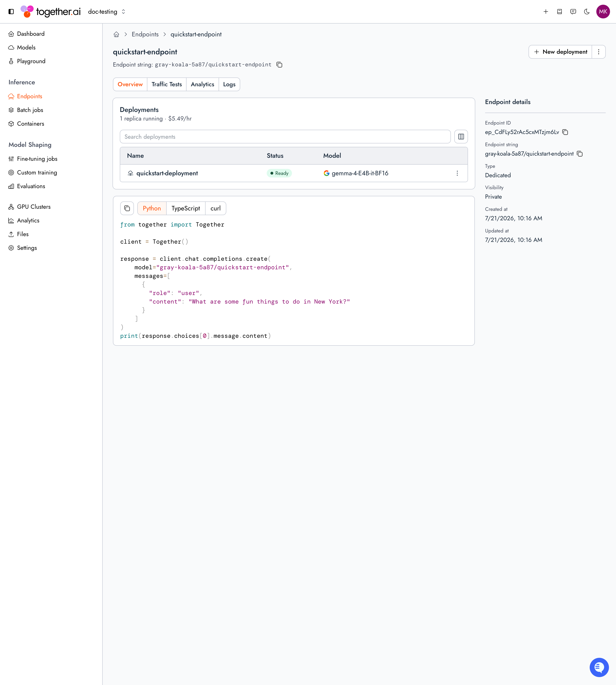The height and width of the screenshot is (685, 616).
Task: Open the docs book icon
Action: [x=560, y=12]
